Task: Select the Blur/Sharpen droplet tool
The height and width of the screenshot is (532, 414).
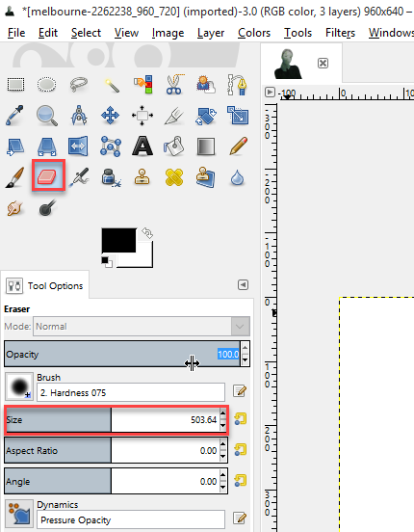Action: [x=238, y=177]
